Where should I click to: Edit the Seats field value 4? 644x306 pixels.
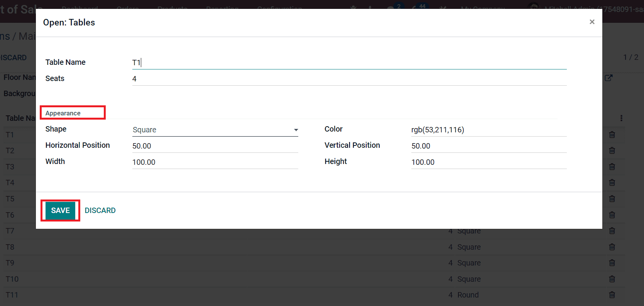[x=349, y=79]
